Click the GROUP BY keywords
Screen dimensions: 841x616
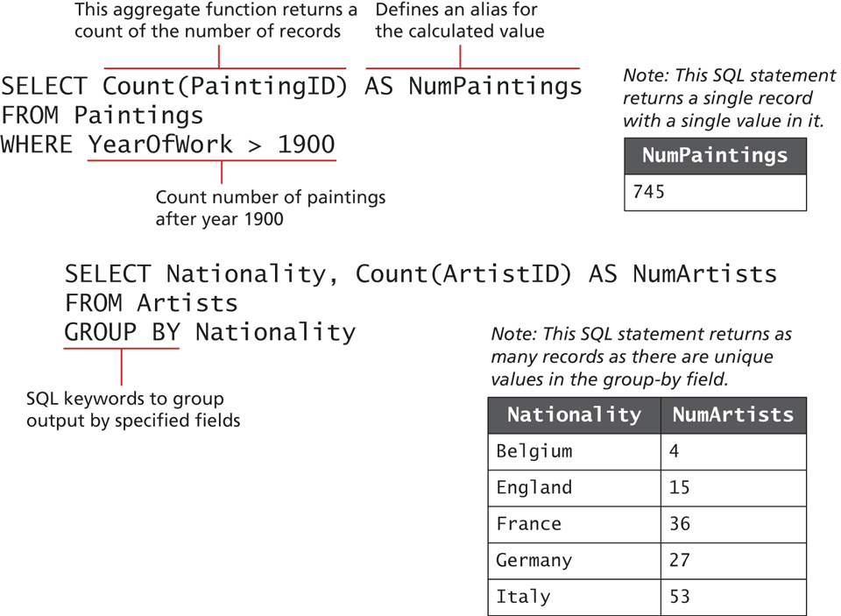[x=122, y=332]
